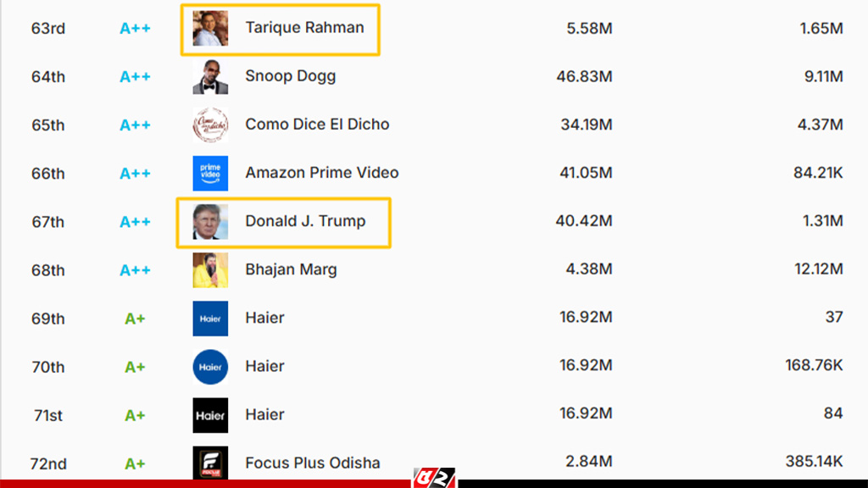868x488 pixels.
Task: Click the black Haier logo in 71st row
Action: (x=209, y=415)
